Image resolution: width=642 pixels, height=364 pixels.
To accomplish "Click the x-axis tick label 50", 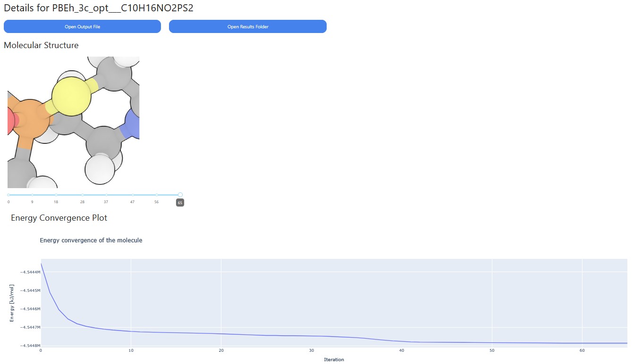I will click(492, 350).
